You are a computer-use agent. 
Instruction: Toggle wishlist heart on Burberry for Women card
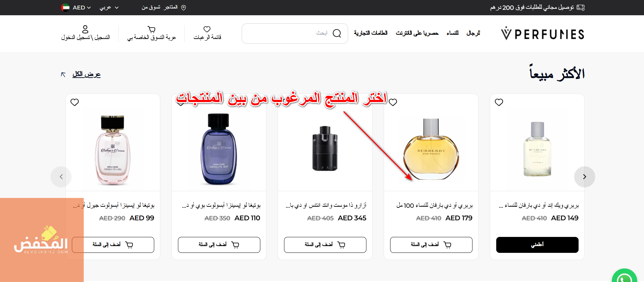393,102
